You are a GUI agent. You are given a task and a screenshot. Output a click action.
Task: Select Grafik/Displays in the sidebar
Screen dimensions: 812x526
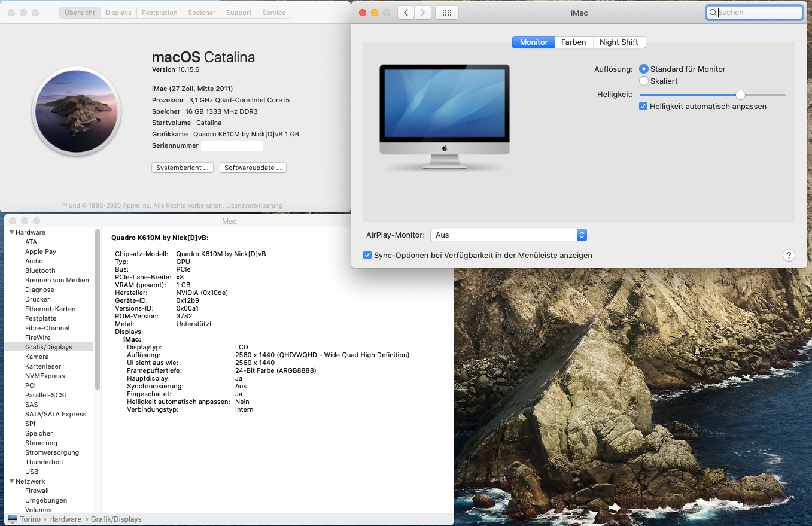coord(48,347)
